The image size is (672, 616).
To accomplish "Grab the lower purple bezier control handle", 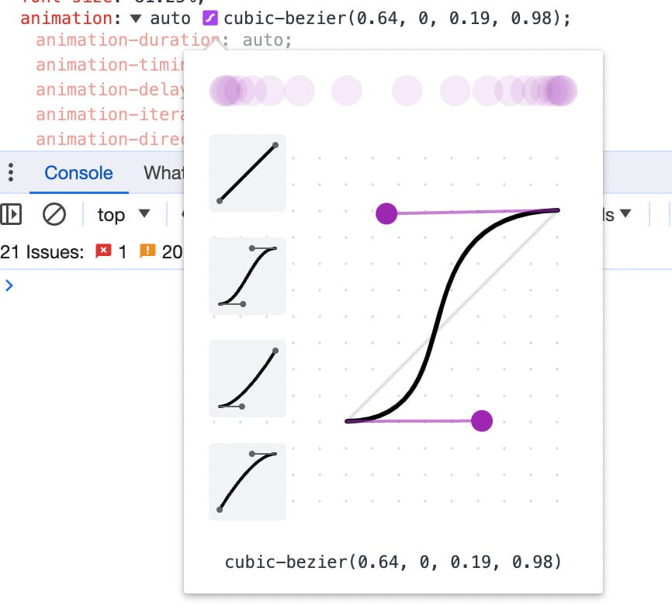I will pyautogui.click(x=482, y=420).
